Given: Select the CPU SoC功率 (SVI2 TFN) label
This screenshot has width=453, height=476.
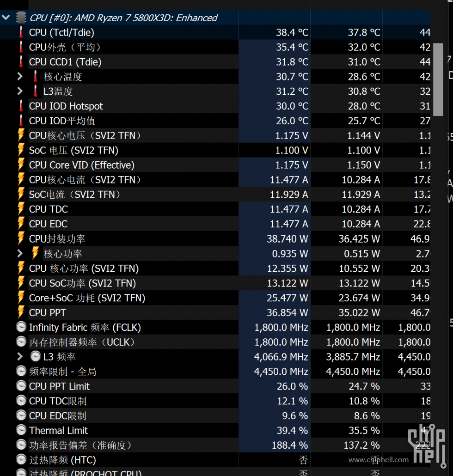Looking at the screenshot, I should [x=83, y=283].
